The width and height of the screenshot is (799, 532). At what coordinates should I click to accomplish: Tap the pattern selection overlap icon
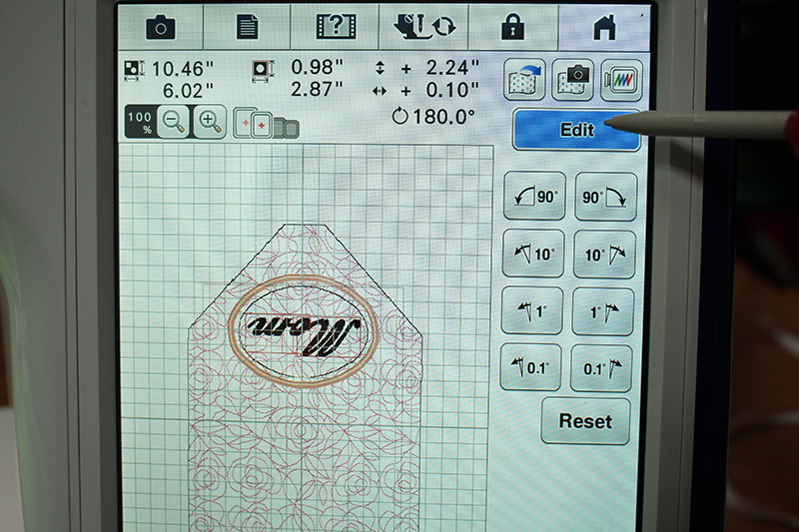pos(266,123)
